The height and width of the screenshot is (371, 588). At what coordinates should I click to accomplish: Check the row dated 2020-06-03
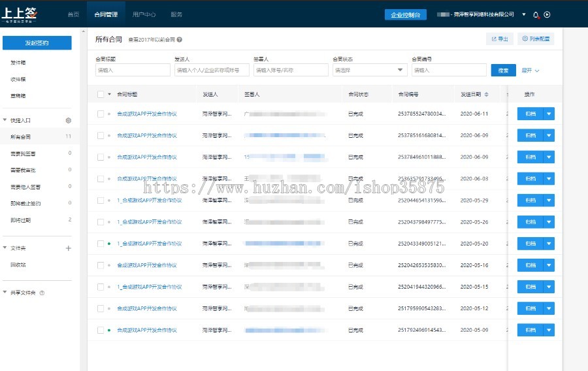click(x=101, y=179)
